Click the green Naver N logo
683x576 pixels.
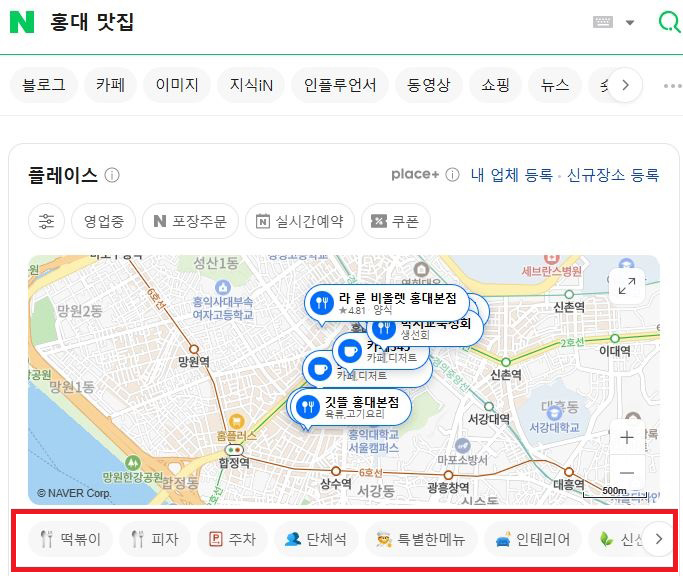click(22, 22)
